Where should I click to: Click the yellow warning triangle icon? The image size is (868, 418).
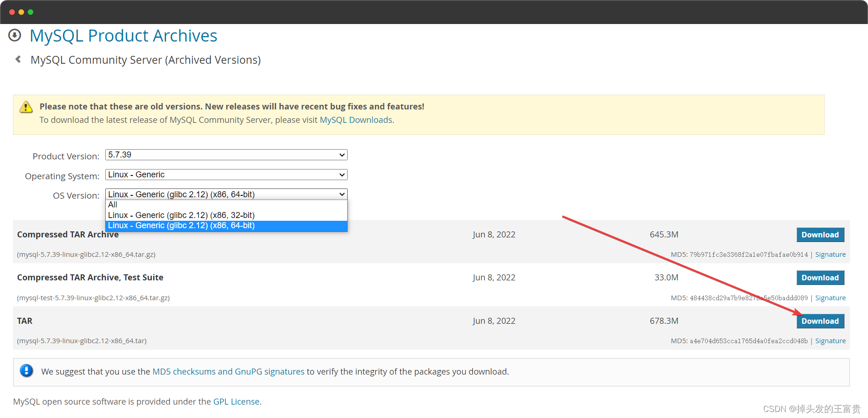click(26, 107)
